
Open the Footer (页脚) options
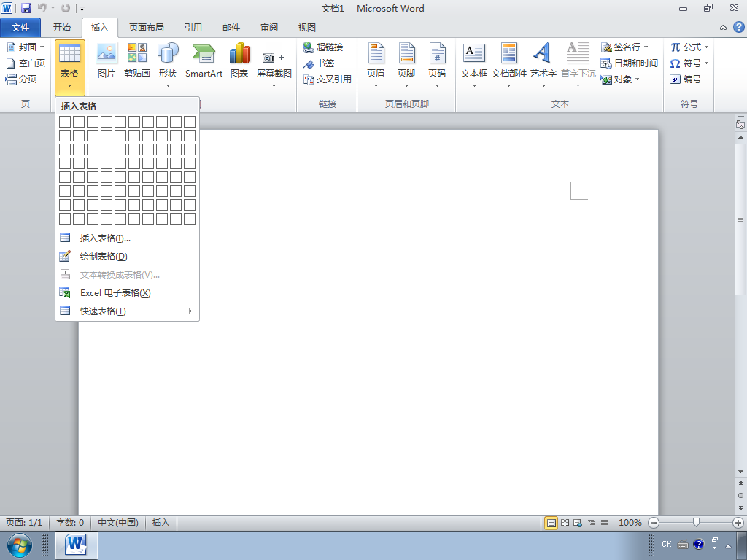pos(406,65)
